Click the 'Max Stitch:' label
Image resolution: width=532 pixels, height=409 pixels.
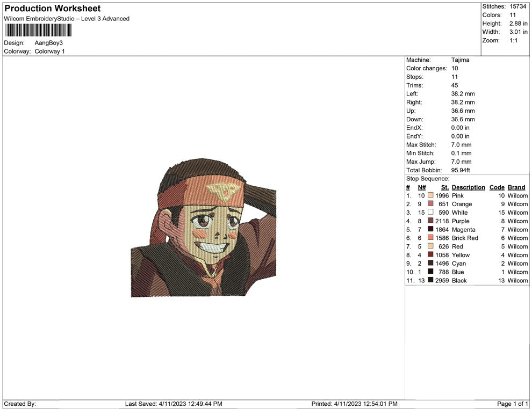[x=421, y=145]
